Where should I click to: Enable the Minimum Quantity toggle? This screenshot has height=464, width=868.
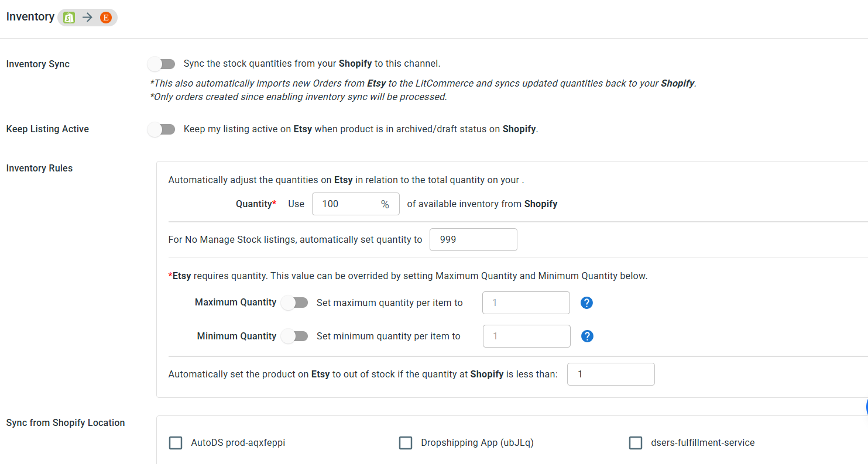(x=294, y=336)
